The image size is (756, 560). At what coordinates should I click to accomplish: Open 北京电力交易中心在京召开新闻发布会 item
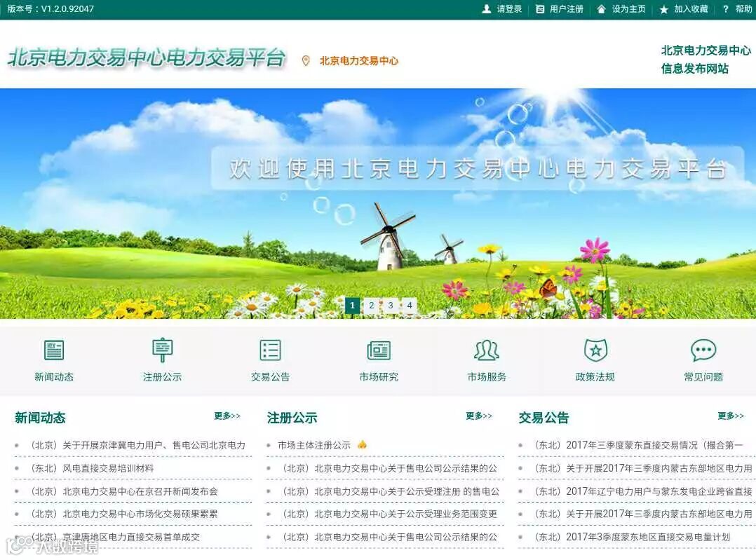tap(124, 491)
